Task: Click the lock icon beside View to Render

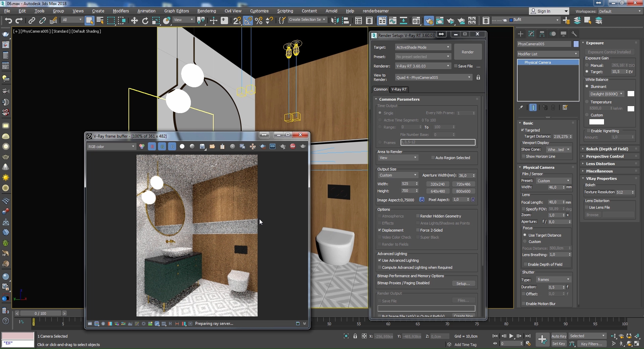Action: click(478, 78)
